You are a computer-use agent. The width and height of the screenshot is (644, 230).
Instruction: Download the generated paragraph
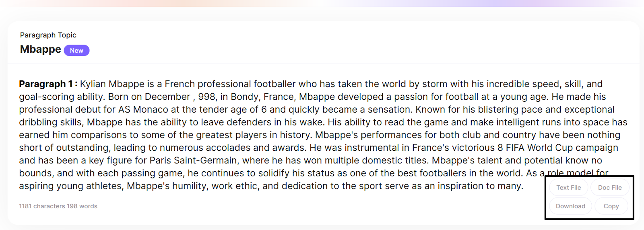[570, 206]
